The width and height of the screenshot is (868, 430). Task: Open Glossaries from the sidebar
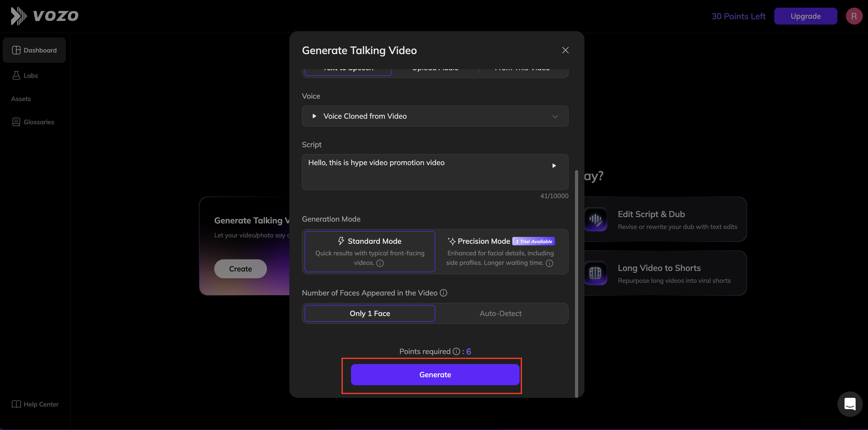38,122
